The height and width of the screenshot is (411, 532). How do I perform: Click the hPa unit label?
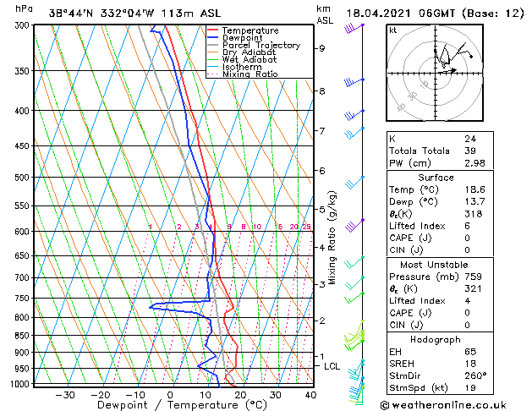(24, 8)
